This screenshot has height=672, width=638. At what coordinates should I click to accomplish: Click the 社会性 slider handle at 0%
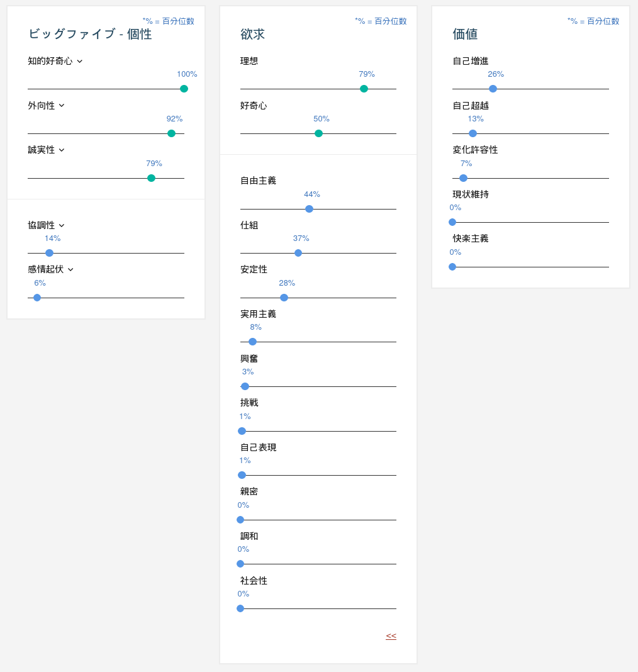coord(240,608)
